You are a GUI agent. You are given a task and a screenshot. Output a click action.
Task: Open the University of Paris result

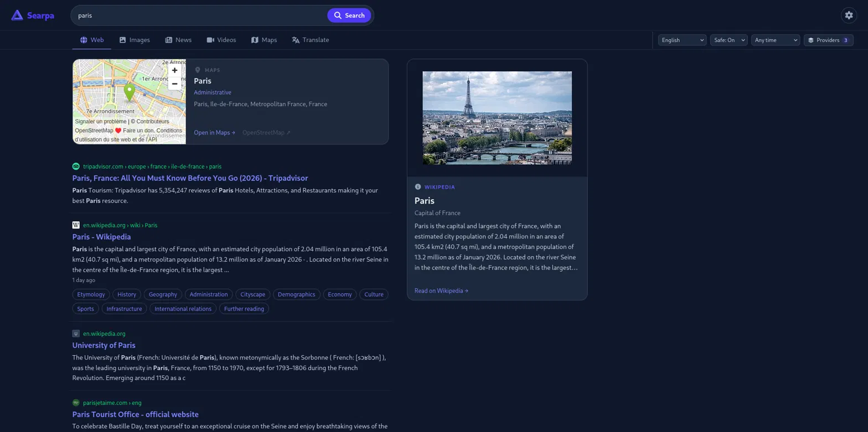click(x=104, y=345)
